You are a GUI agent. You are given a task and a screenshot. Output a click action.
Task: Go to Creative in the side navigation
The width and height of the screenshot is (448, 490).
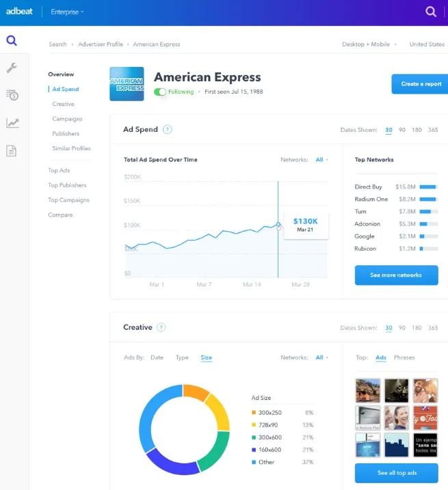pyautogui.click(x=63, y=104)
